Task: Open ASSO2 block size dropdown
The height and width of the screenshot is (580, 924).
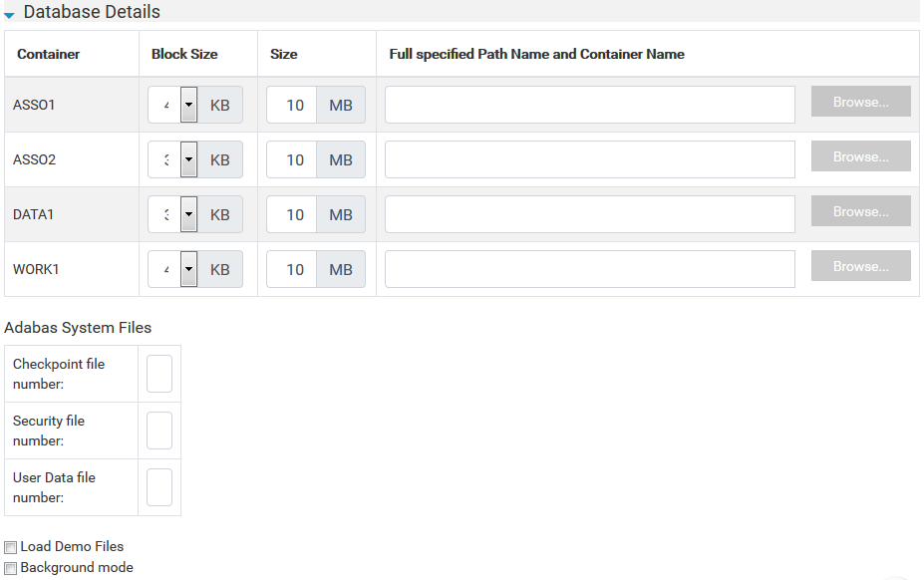Action: click(188, 159)
